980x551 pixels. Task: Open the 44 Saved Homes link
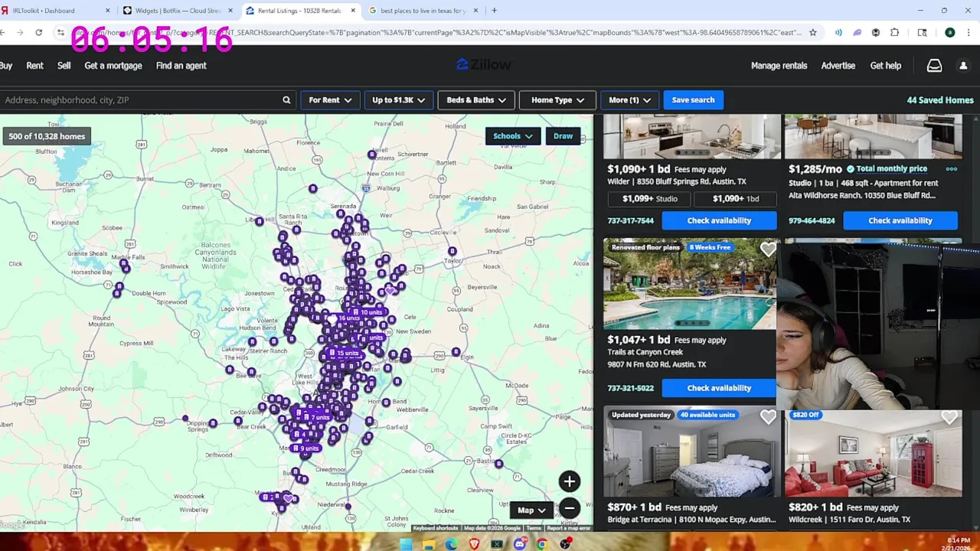[x=940, y=100]
